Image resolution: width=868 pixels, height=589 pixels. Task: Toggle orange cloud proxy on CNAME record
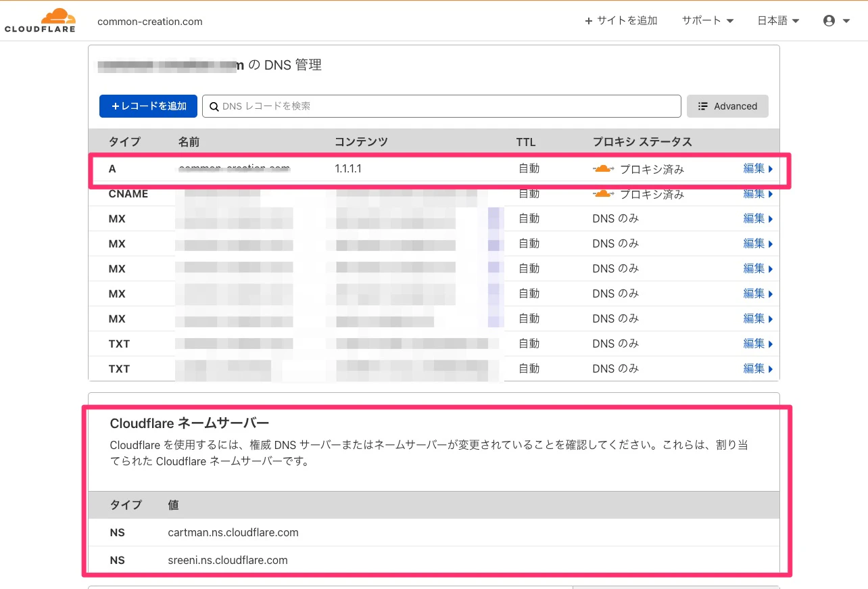pyautogui.click(x=603, y=194)
